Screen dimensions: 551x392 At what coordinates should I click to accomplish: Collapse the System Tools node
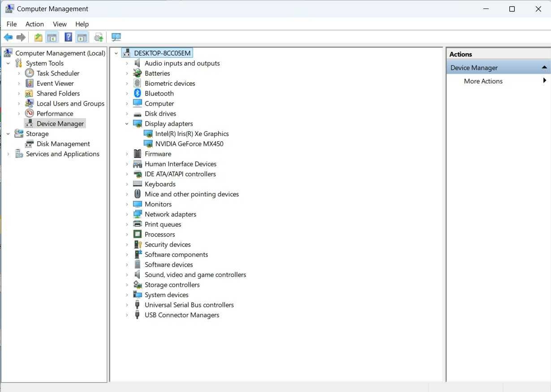[x=8, y=63]
